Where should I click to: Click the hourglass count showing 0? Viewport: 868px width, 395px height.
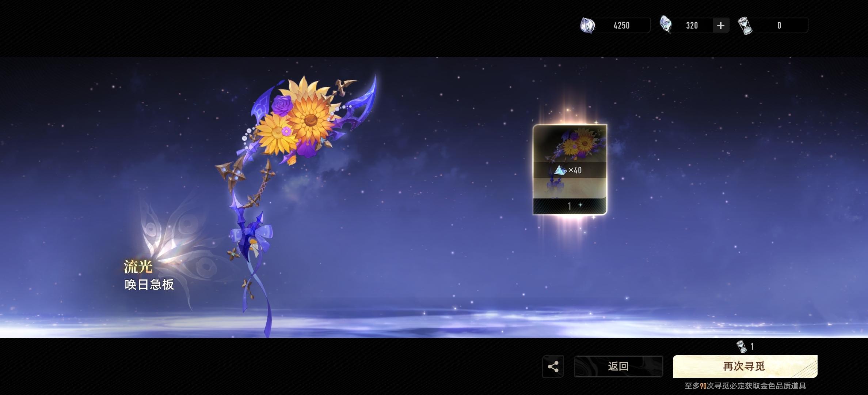coord(779,26)
